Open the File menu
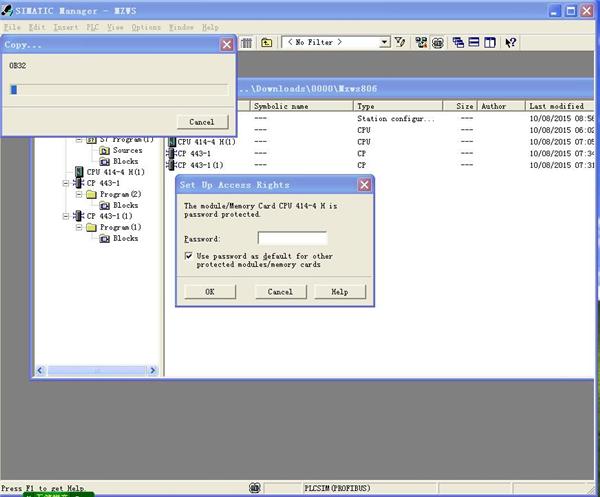Viewport: 600px width, 497px height. pyautogui.click(x=12, y=27)
